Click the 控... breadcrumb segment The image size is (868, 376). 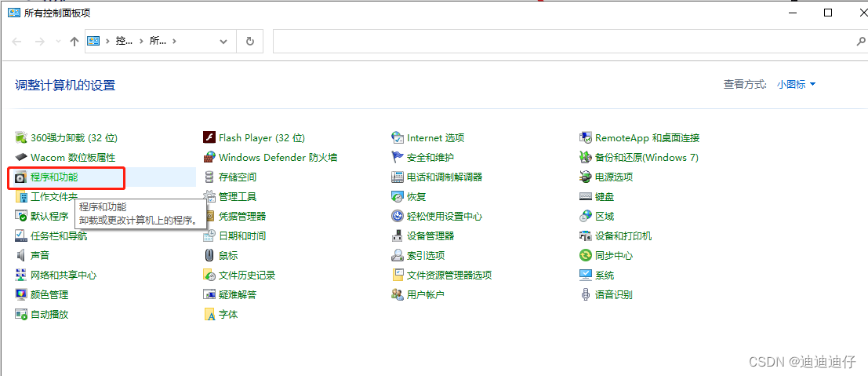point(125,41)
